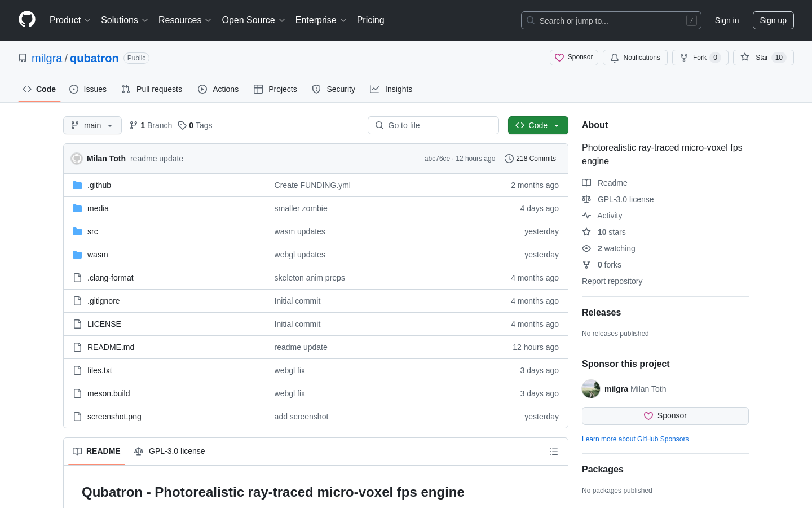This screenshot has height=508, width=812.
Task: Open the milgra sponsor profile avatar
Action: (591, 389)
